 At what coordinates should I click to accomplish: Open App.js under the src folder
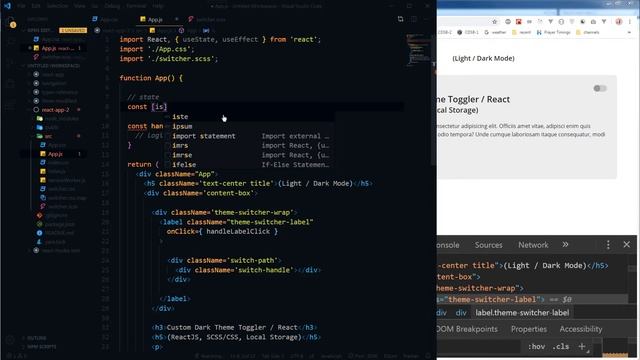(x=55, y=154)
